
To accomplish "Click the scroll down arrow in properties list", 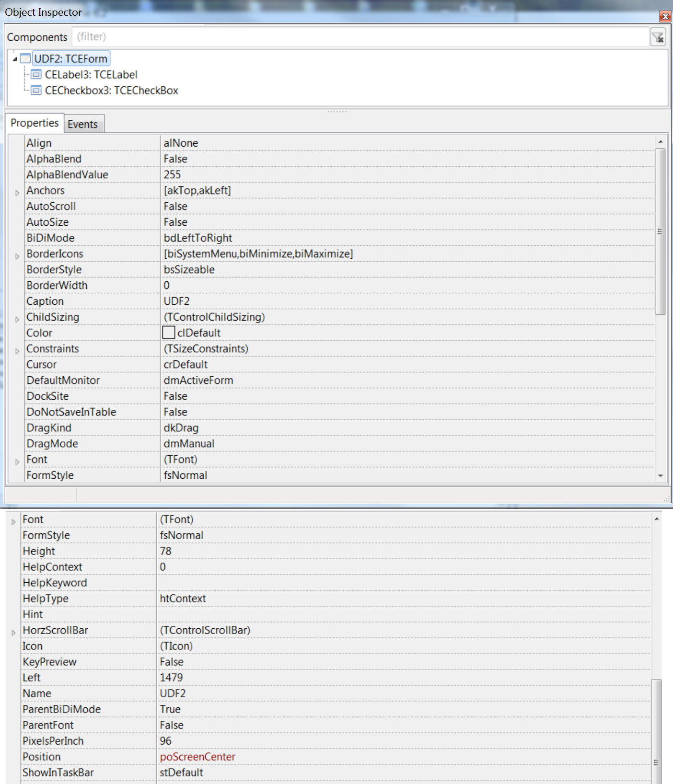I will (661, 475).
